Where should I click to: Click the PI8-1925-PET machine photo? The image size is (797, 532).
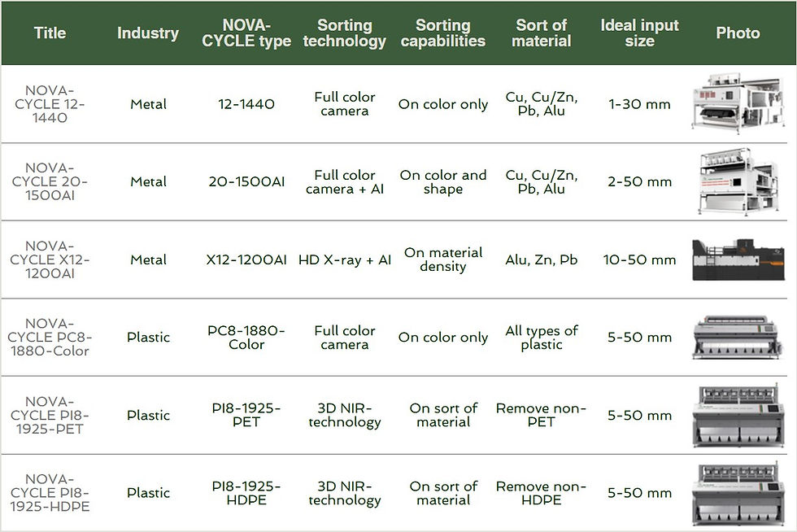[738, 415]
